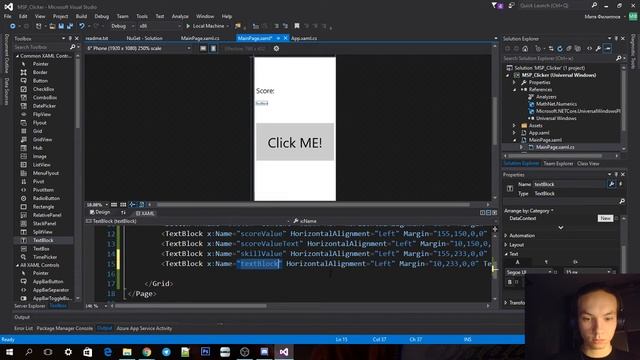Click the Navigate Backward toolbar icon

click(12, 26)
